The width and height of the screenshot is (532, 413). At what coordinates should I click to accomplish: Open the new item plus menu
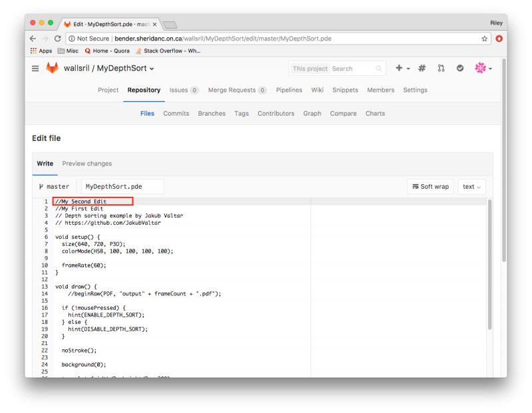(x=399, y=69)
